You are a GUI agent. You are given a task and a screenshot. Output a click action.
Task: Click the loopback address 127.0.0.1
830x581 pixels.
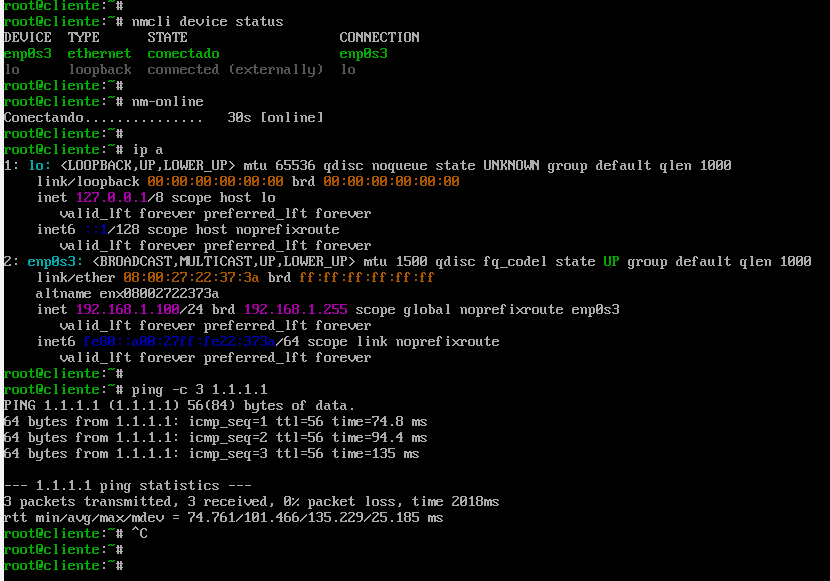[x=112, y=197]
